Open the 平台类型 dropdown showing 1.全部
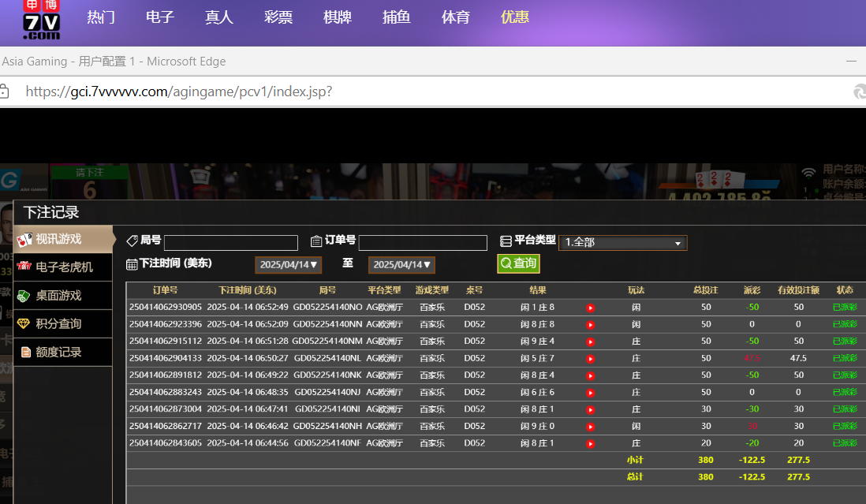Screen dimensions: 866x504 [x=622, y=243]
